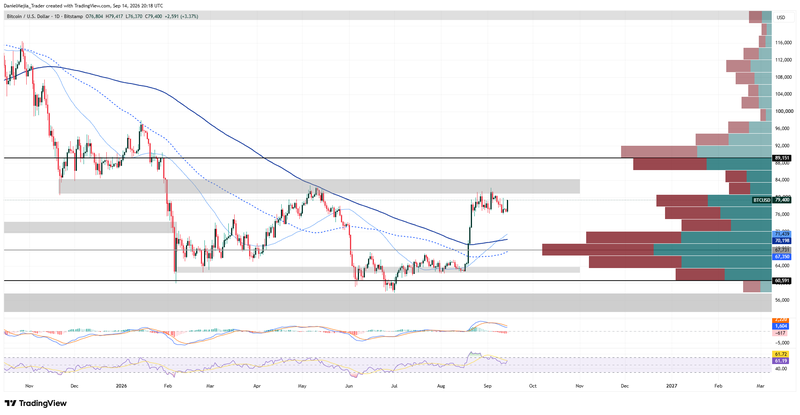800x415 pixels.
Task: Click the TradingView logo at bottom left
Action: coord(35,403)
